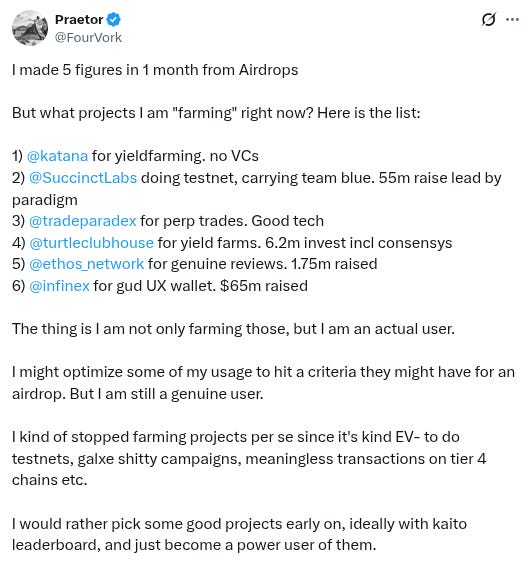The height and width of the screenshot is (563, 528).
Task: Click the blue verified badge
Action: point(114,19)
